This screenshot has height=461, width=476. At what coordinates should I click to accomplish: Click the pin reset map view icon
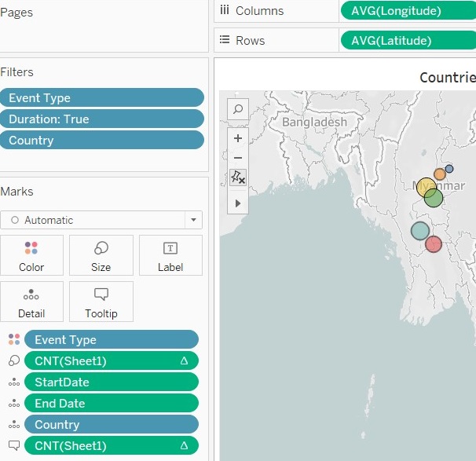[238, 178]
